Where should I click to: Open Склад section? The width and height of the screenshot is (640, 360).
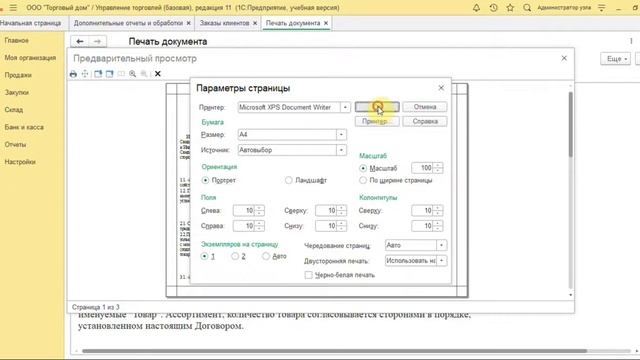pos(14,110)
